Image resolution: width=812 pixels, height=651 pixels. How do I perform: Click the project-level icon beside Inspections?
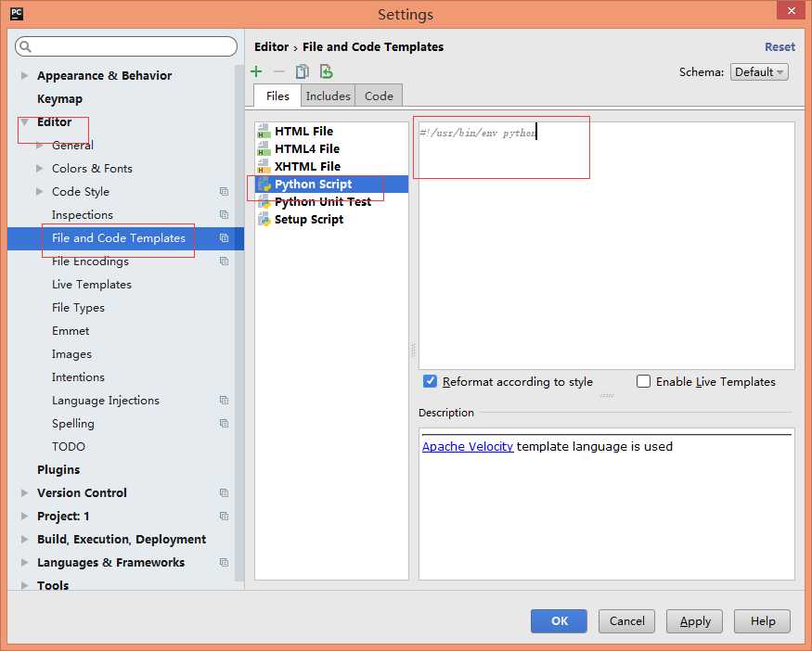tap(224, 214)
